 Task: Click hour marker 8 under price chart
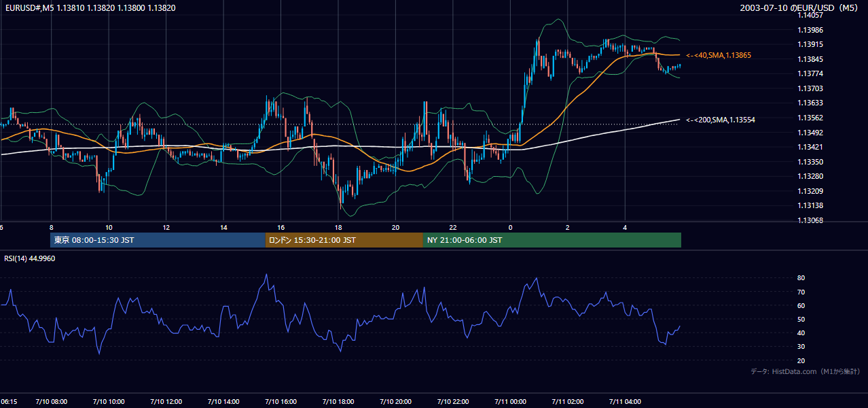tap(51, 228)
